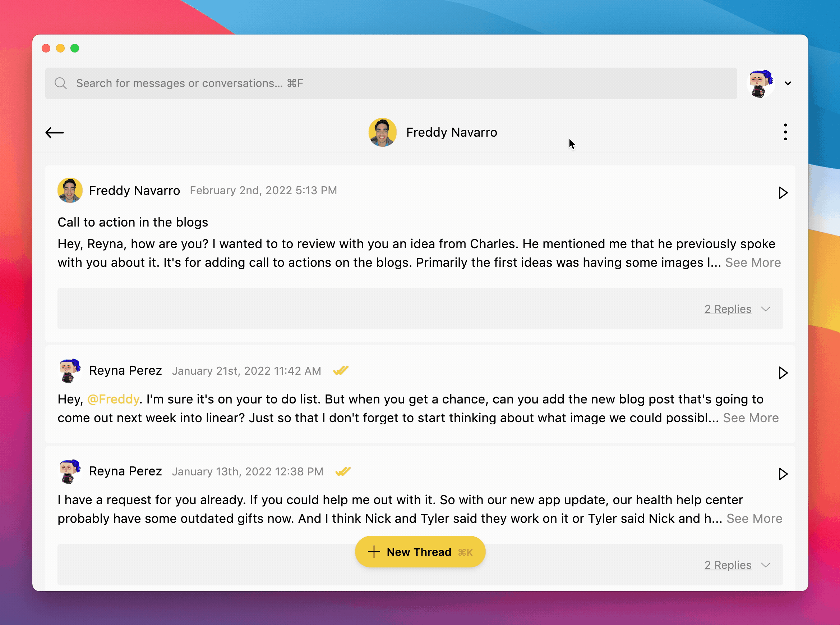Screen dimensions: 840x625
Task: Click See More on January 21st message
Action: [x=751, y=418]
